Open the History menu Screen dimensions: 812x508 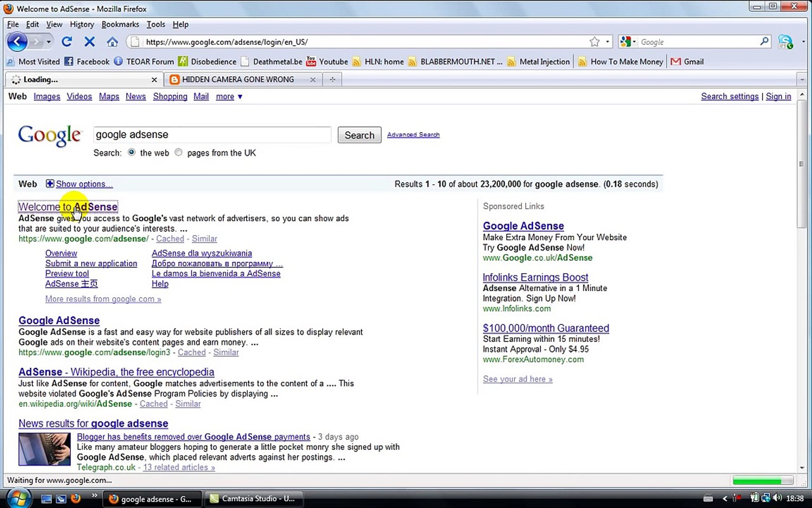click(82, 24)
